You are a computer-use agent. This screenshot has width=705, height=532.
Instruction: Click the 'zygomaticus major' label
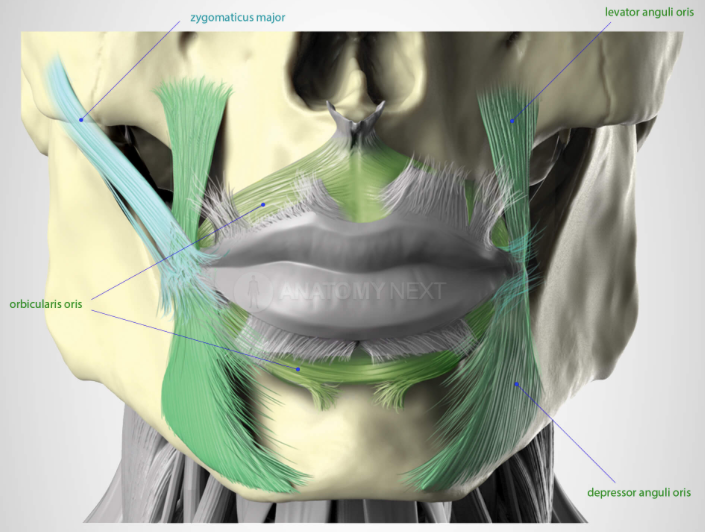tap(238, 18)
